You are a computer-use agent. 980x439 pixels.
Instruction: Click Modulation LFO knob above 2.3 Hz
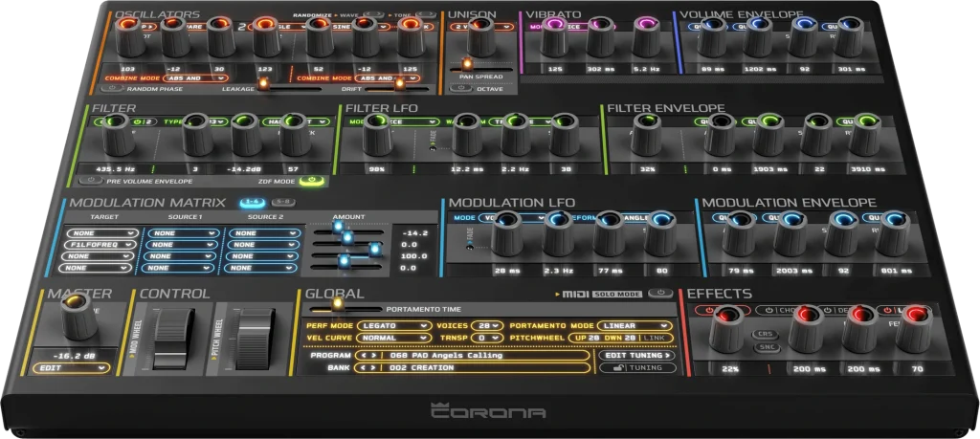[558, 233]
